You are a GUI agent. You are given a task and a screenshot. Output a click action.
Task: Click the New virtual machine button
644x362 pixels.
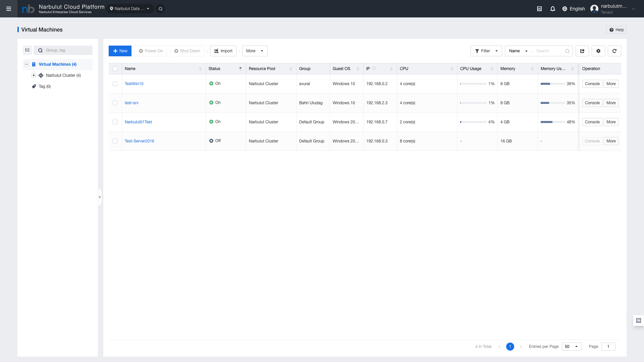click(x=120, y=51)
